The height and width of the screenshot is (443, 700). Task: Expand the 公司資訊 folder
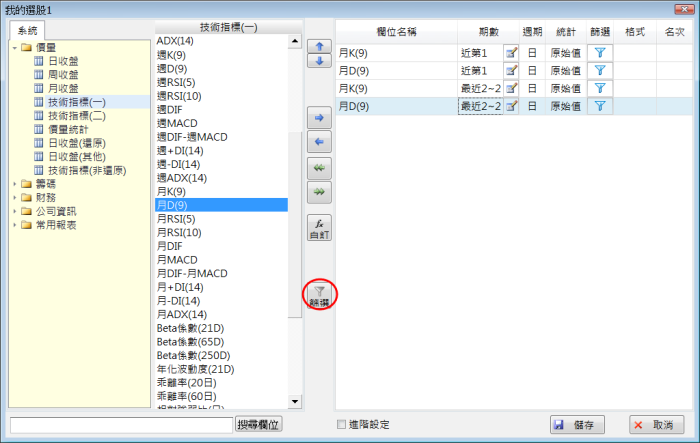[x=15, y=211]
